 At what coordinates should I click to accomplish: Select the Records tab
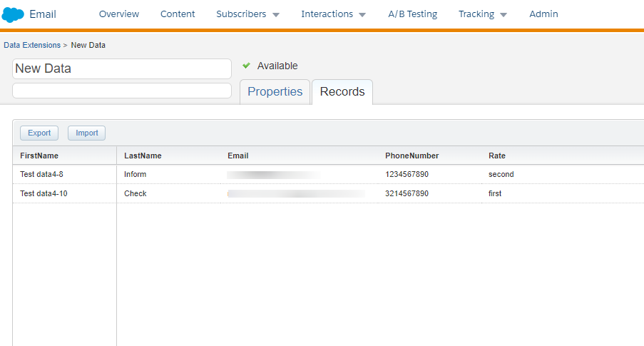(342, 92)
